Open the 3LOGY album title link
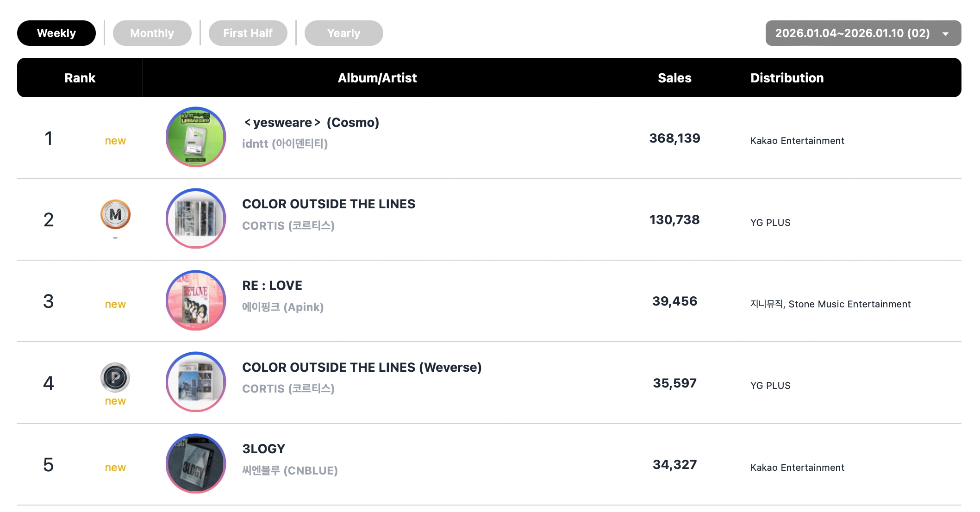The width and height of the screenshot is (980, 512). click(x=264, y=449)
